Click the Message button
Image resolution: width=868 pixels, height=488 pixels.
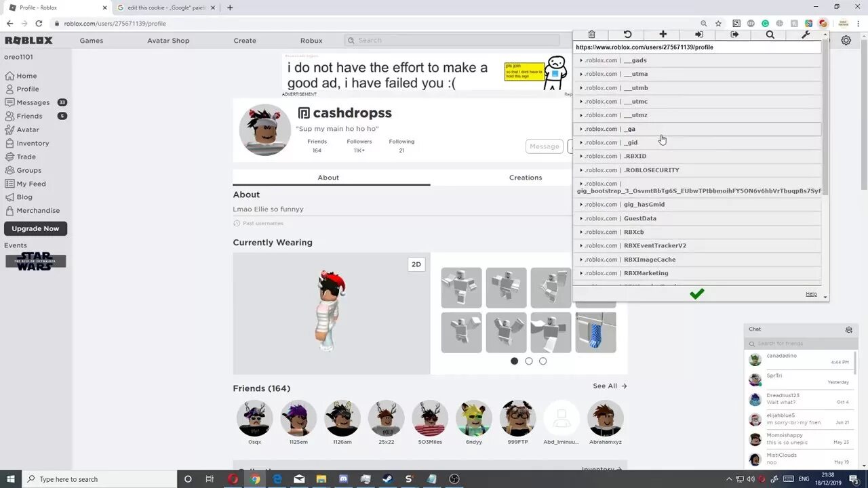(544, 146)
